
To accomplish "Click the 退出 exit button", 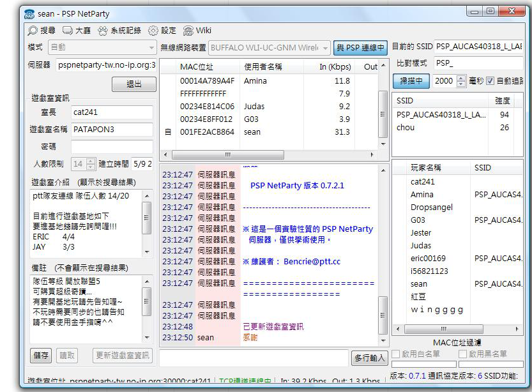I will coord(134,84).
